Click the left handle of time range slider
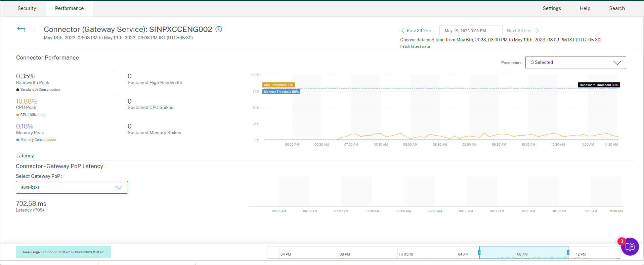The width and height of the screenshot is (644, 265). [x=479, y=252]
